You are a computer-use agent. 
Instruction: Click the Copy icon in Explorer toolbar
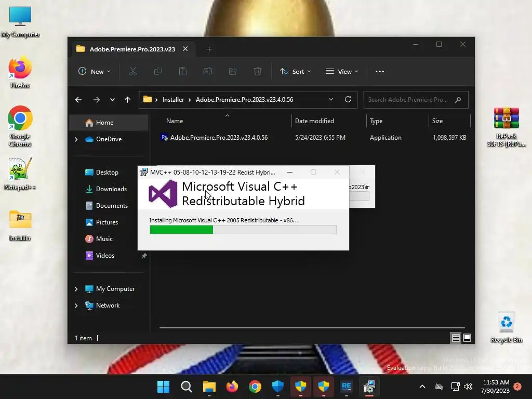point(158,71)
